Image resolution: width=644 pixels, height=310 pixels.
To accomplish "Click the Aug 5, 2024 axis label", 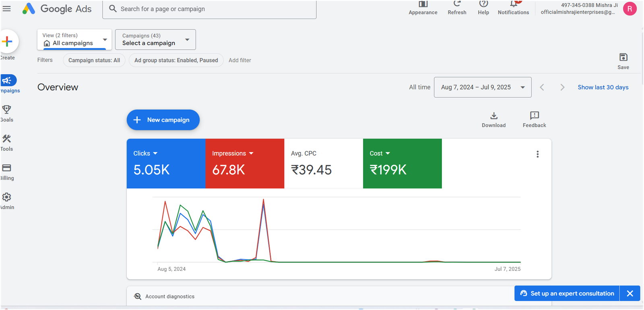I will 171,269.
